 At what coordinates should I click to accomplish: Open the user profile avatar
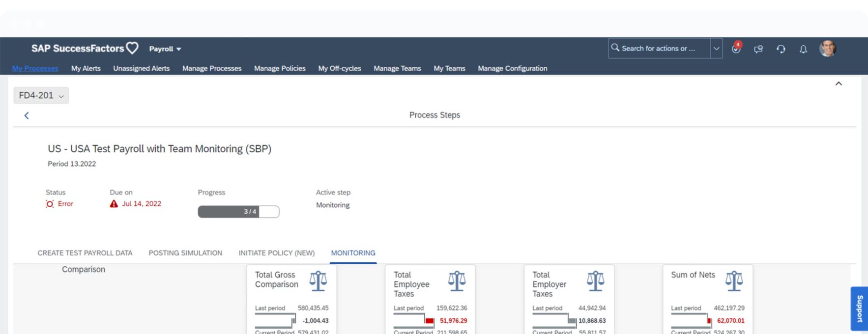(827, 49)
